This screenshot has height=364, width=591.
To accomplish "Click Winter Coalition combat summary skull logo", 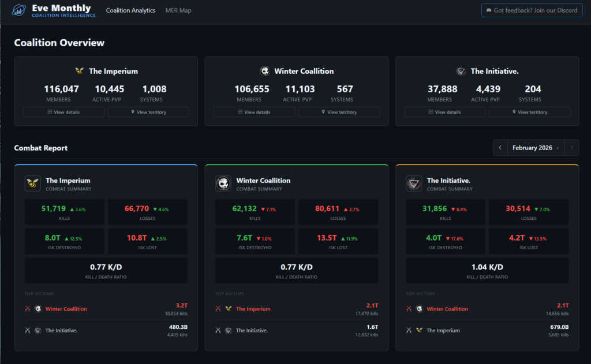I will point(223,183).
